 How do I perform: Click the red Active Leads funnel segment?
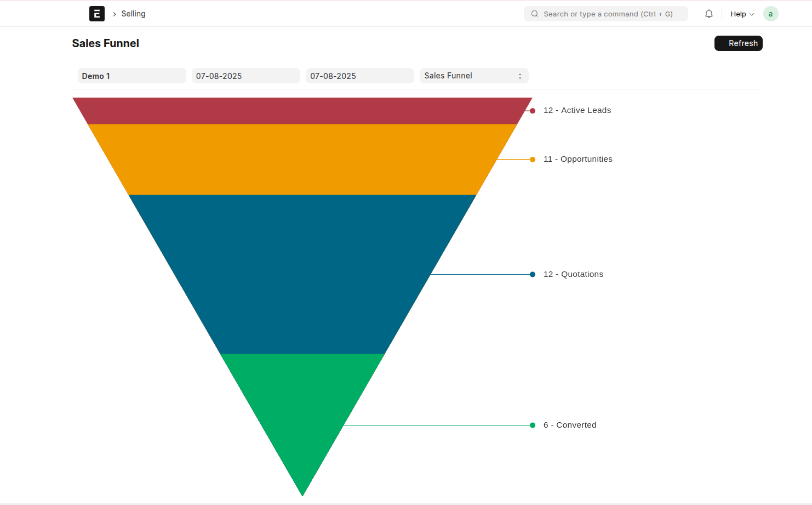coord(302,111)
